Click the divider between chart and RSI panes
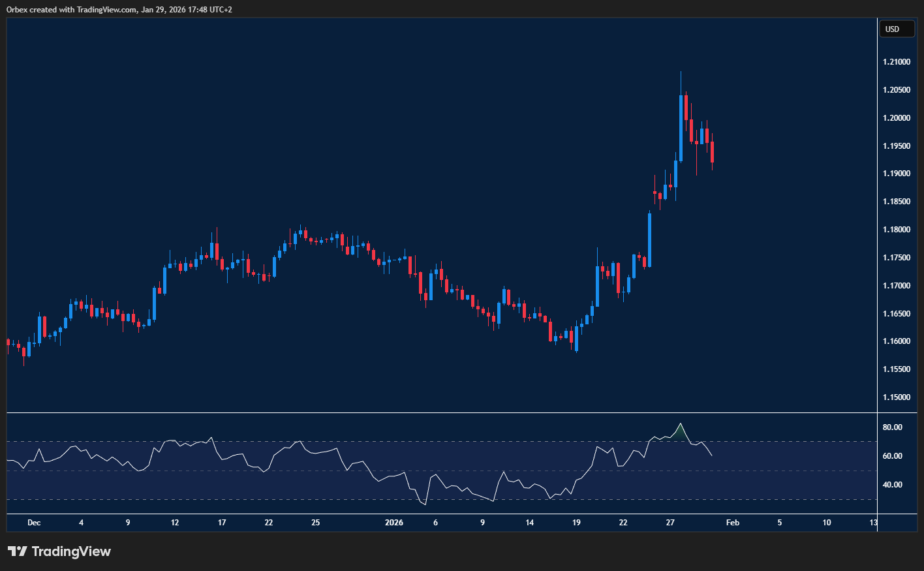This screenshot has width=924, height=571. [x=437, y=412]
